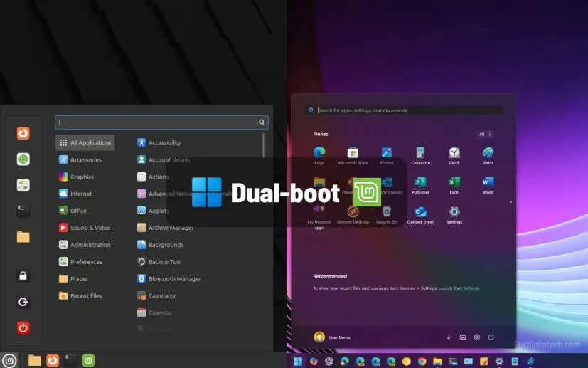Viewport: 588px width, 368px height.
Task: Click the Launch Start Settings link
Action: click(459, 288)
